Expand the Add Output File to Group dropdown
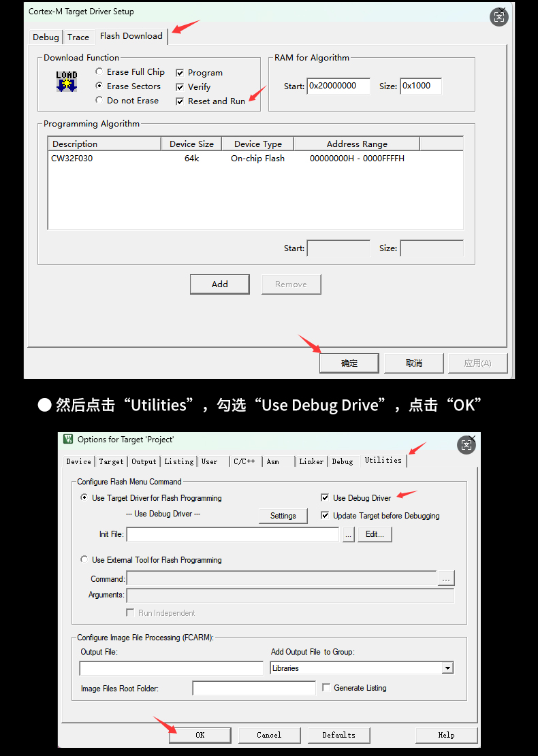 point(447,668)
